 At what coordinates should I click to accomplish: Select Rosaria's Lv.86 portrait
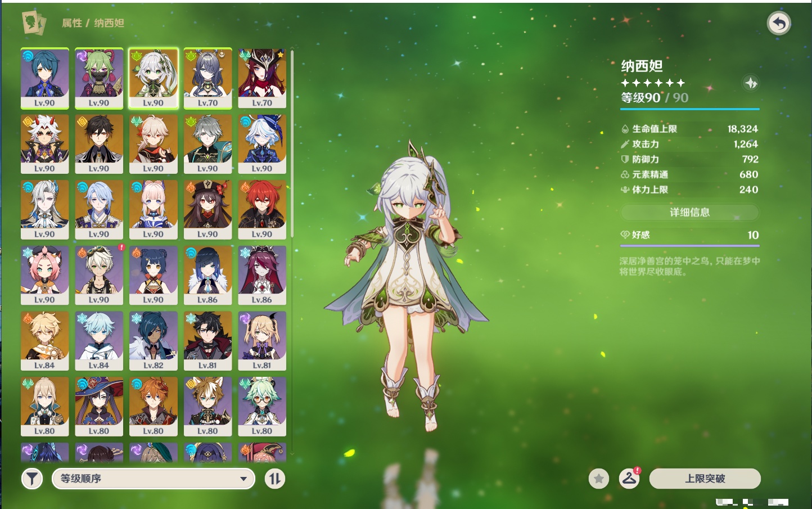pos(262,276)
